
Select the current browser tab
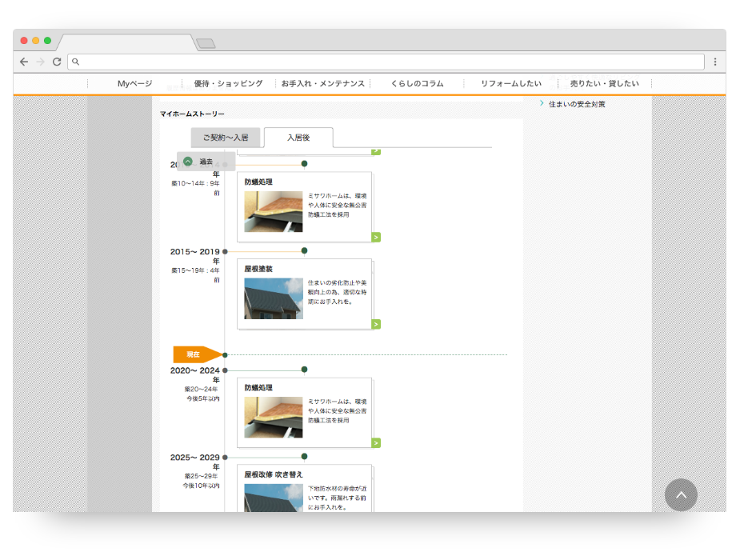[x=126, y=42]
